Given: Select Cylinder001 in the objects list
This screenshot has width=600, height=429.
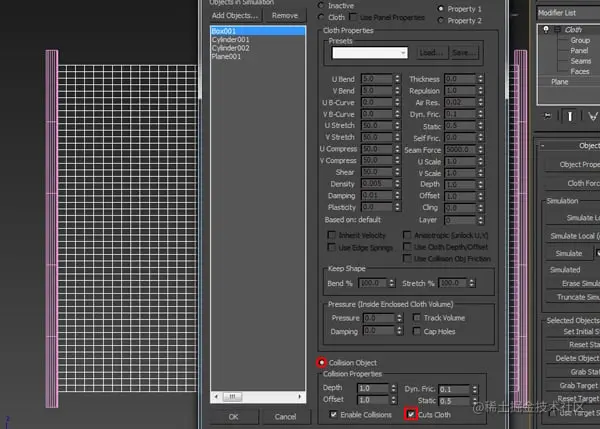Looking at the screenshot, I should click(230, 40).
